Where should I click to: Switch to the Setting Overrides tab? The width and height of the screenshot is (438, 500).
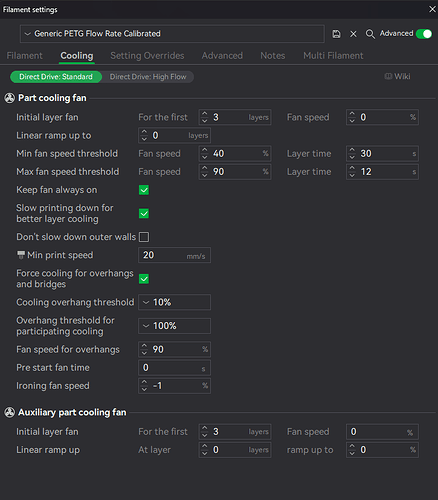click(x=147, y=56)
